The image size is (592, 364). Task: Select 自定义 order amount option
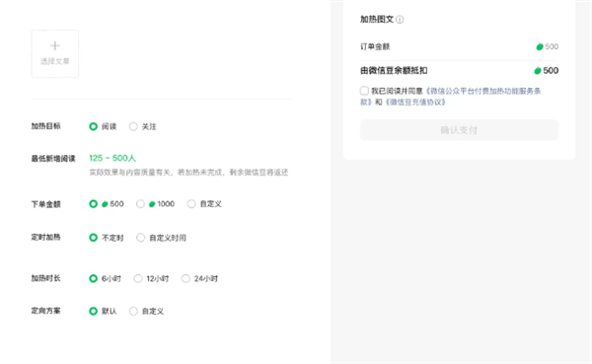pyautogui.click(x=191, y=204)
